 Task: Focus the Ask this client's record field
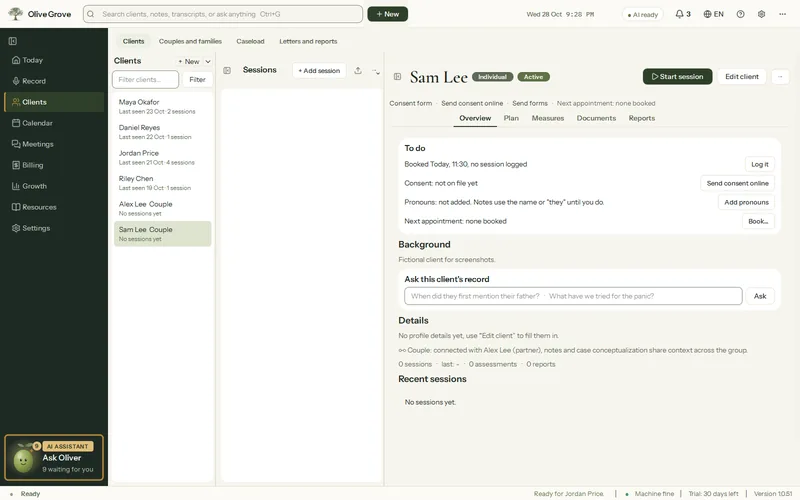pos(573,296)
